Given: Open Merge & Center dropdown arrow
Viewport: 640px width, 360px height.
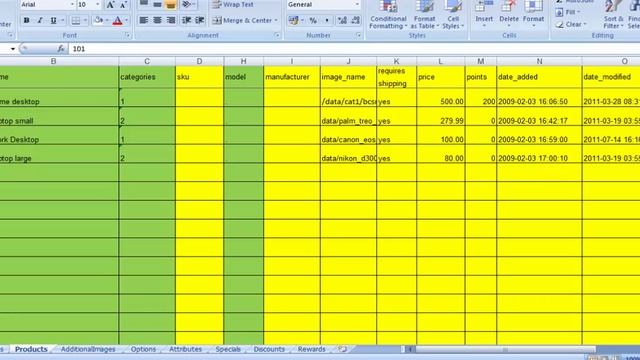Looking at the screenshot, I should (276, 20).
